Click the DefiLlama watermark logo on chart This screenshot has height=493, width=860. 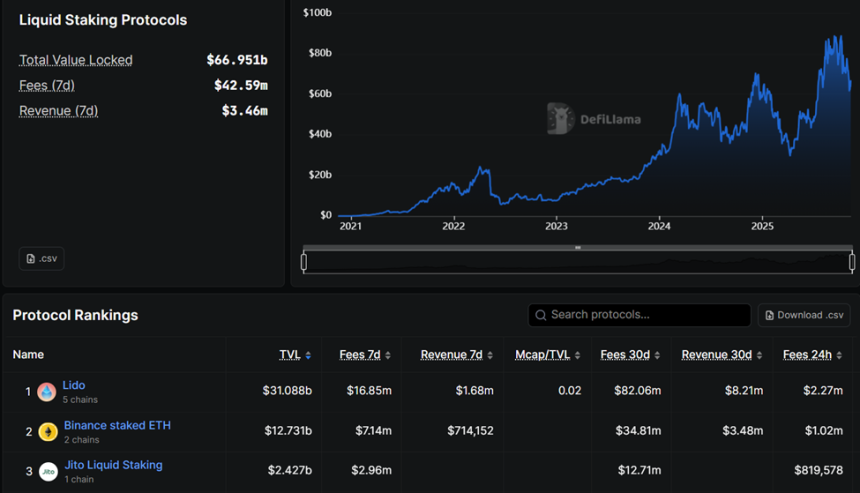tap(560, 119)
